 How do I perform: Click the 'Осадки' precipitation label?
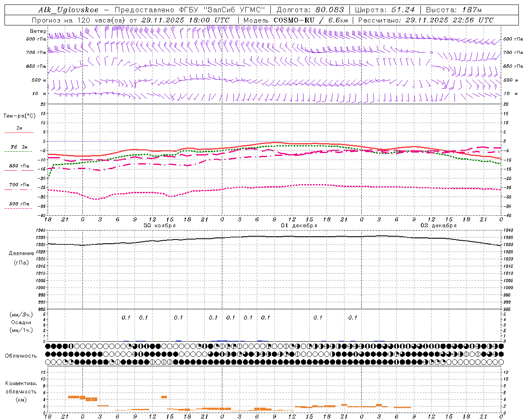pyautogui.click(x=21, y=322)
